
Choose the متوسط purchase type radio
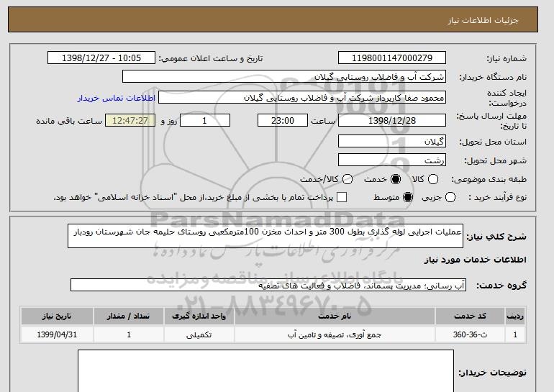pos(408,197)
